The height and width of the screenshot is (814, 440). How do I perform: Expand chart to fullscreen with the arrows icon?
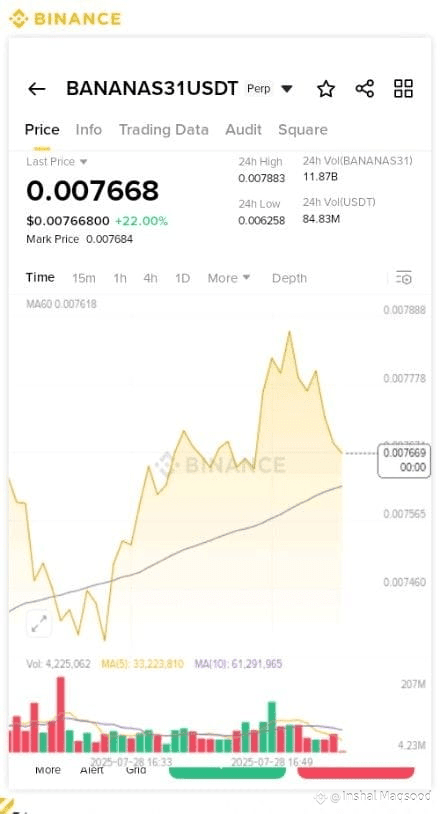[x=39, y=623]
